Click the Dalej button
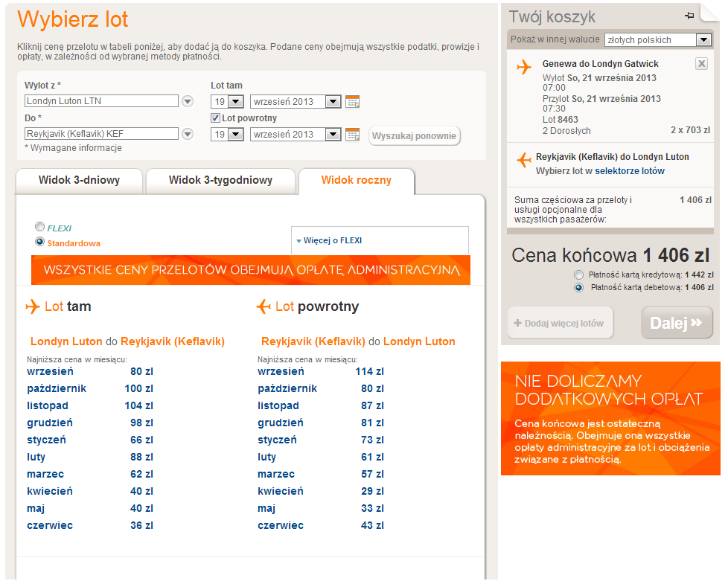The width and height of the screenshot is (728, 581). 677,323
